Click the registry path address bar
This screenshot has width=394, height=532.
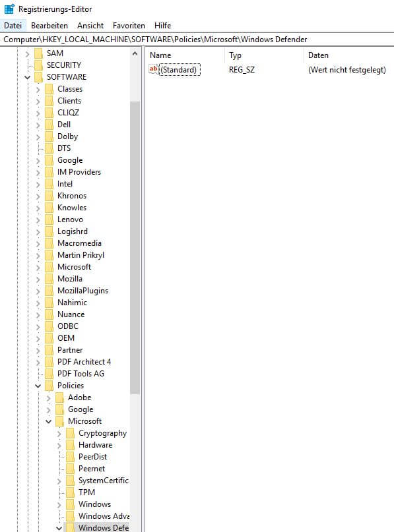tap(197, 40)
